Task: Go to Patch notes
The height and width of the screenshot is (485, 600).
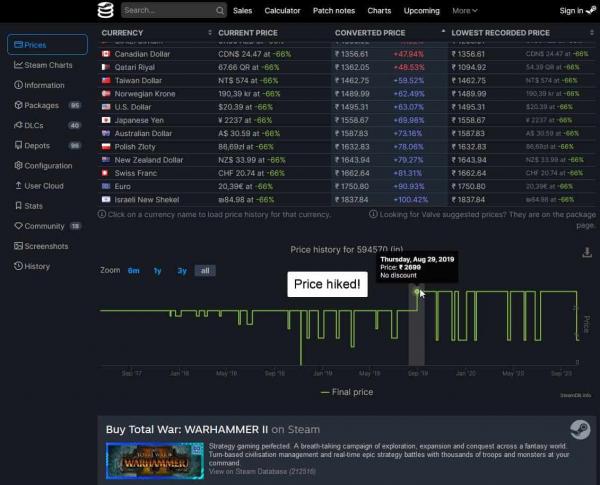Action: click(334, 11)
